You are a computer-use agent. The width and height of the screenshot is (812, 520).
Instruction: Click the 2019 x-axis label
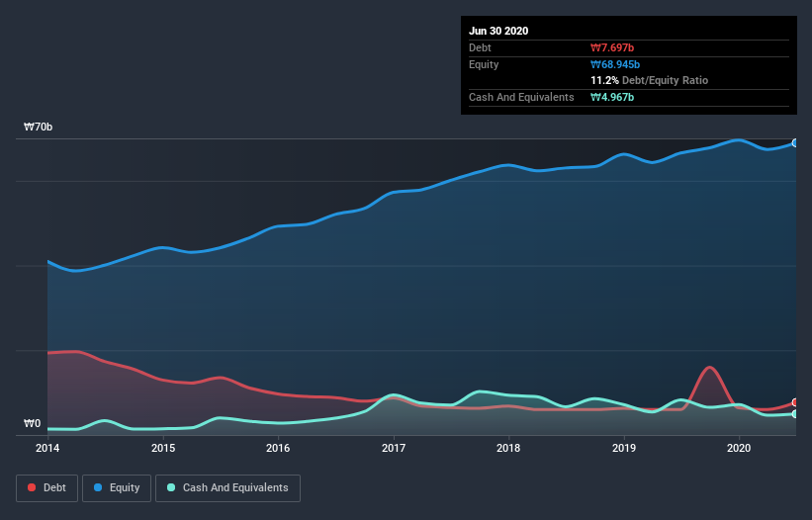pos(624,448)
